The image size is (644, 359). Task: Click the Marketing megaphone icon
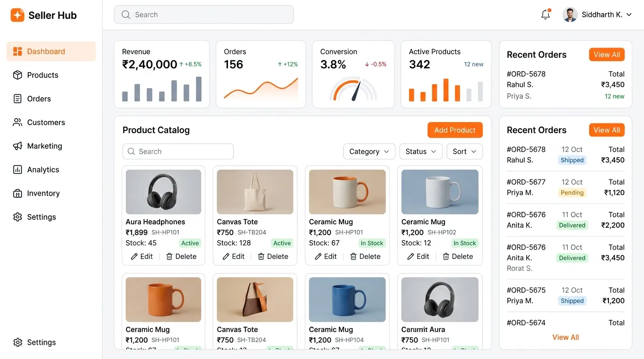tap(17, 146)
